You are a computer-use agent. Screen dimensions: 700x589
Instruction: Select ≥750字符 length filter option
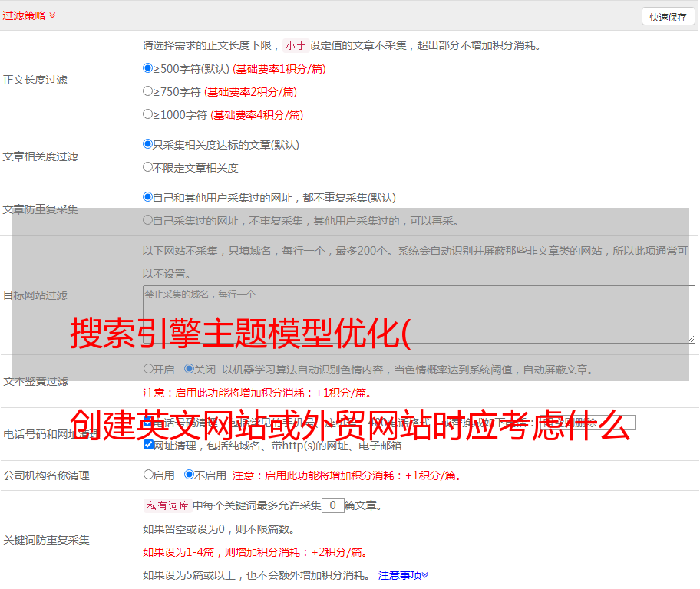pyautogui.click(x=148, y=91)
